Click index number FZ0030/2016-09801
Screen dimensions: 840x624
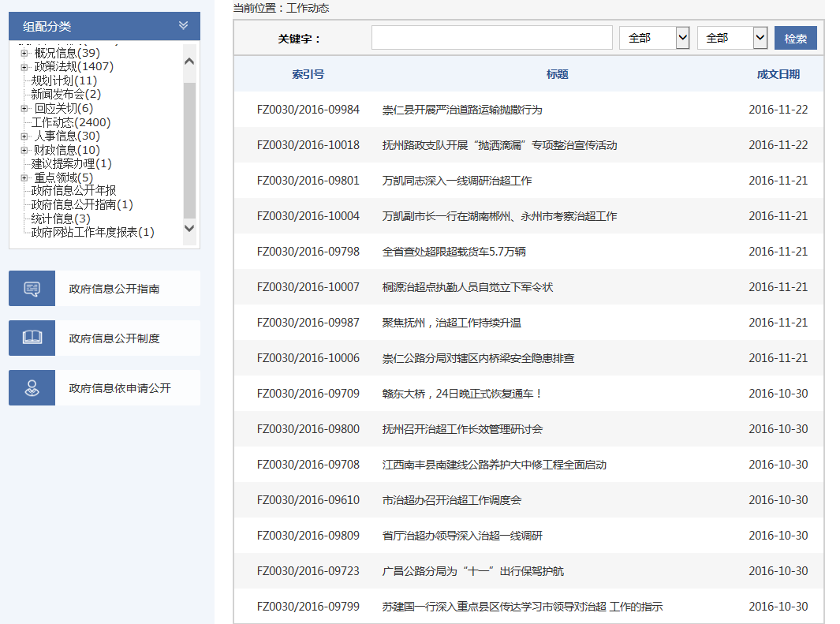click(x=308, y=181)
